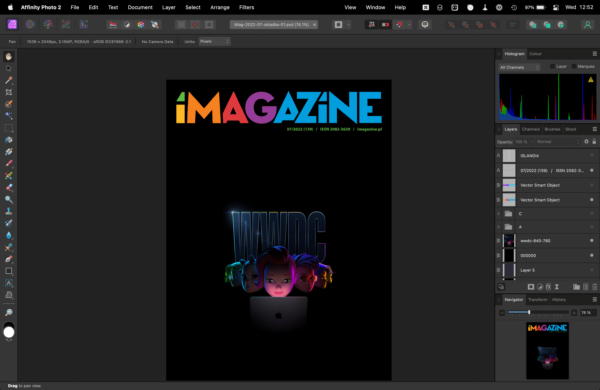The image size is (600, 390).
Task: Open the Document menu
Action: click(x=140, y=7)
